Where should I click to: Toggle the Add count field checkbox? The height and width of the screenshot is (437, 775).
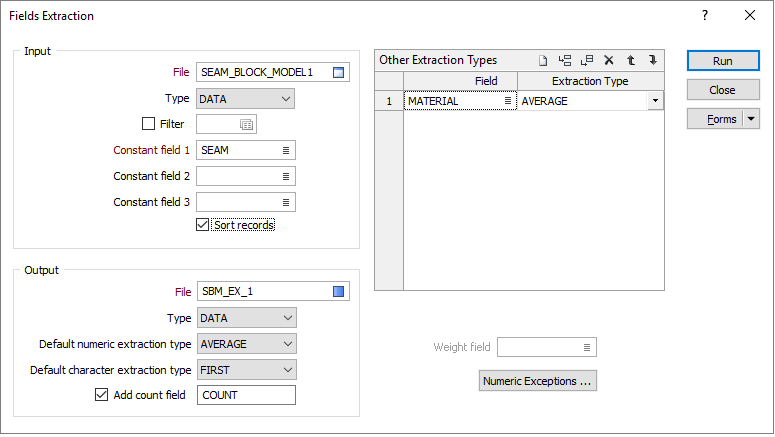click(101, 394)
